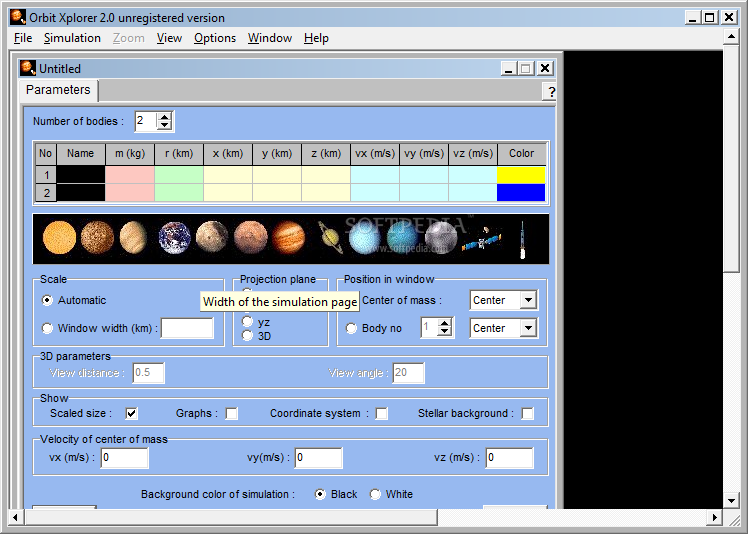The height and width of the screenshot is (534, 748).
Task: Select the yz projection plane
Action: [247, 322]
